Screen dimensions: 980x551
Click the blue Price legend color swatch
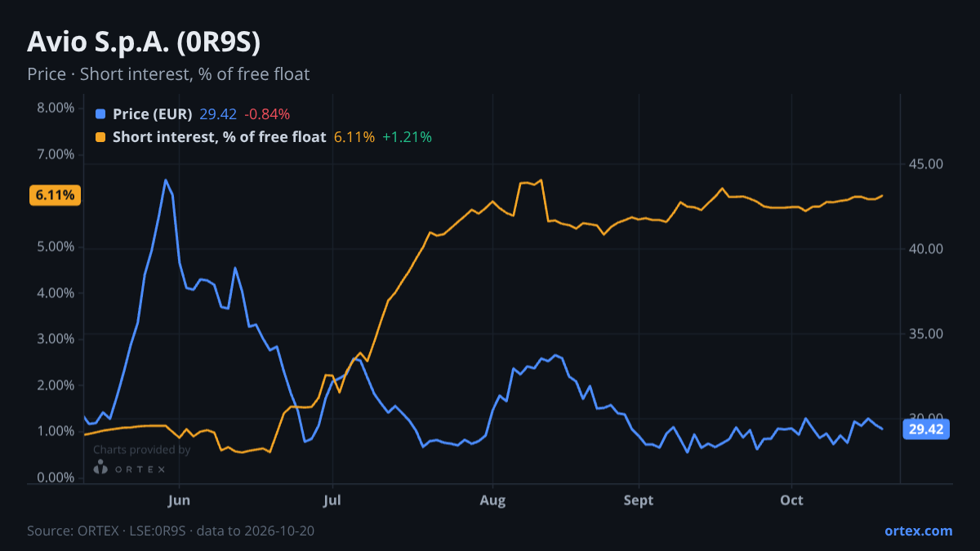(x=100, y=114)
